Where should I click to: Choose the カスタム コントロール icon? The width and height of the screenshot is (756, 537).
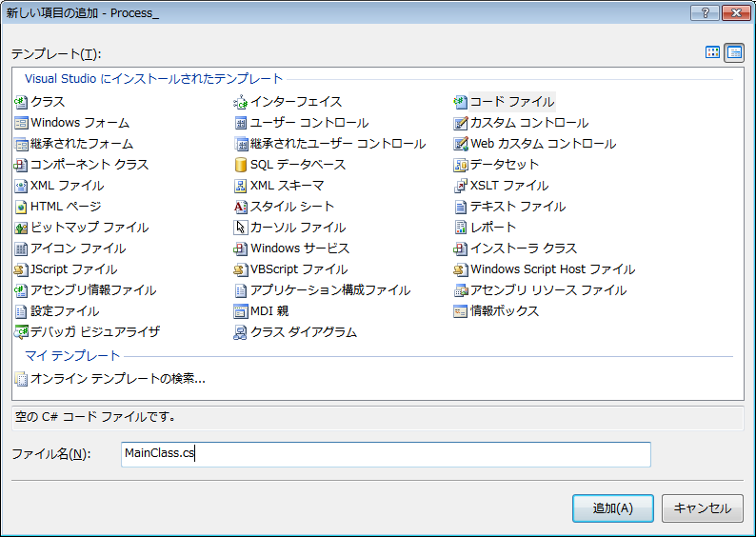(x=461, y=123)
